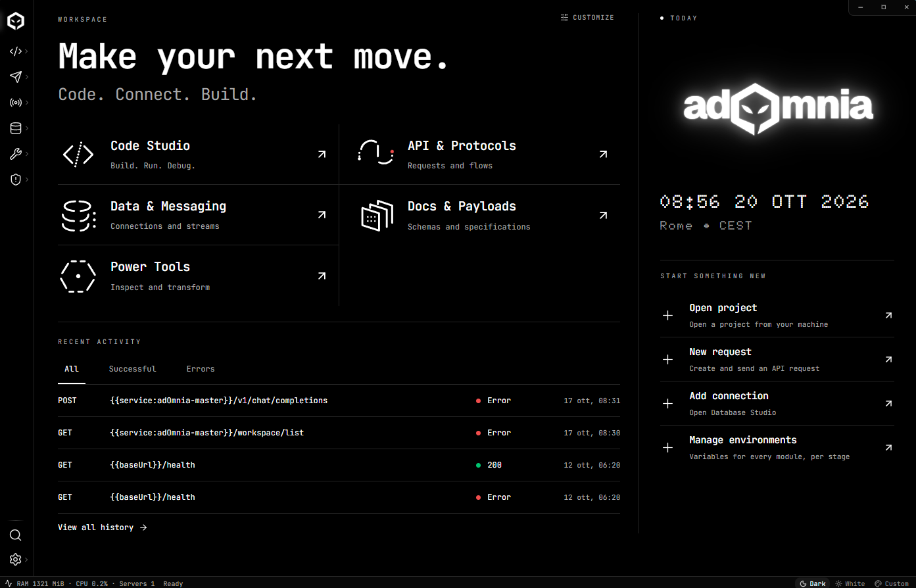Screen dimensions: 916x588
Task: Switch theme to Custom
Action: pos(892,583)
